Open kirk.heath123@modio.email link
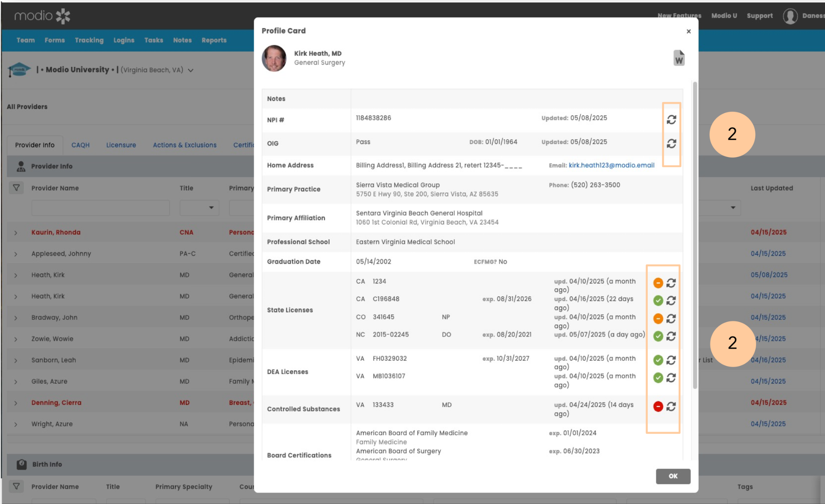 [x=611, y=165]
